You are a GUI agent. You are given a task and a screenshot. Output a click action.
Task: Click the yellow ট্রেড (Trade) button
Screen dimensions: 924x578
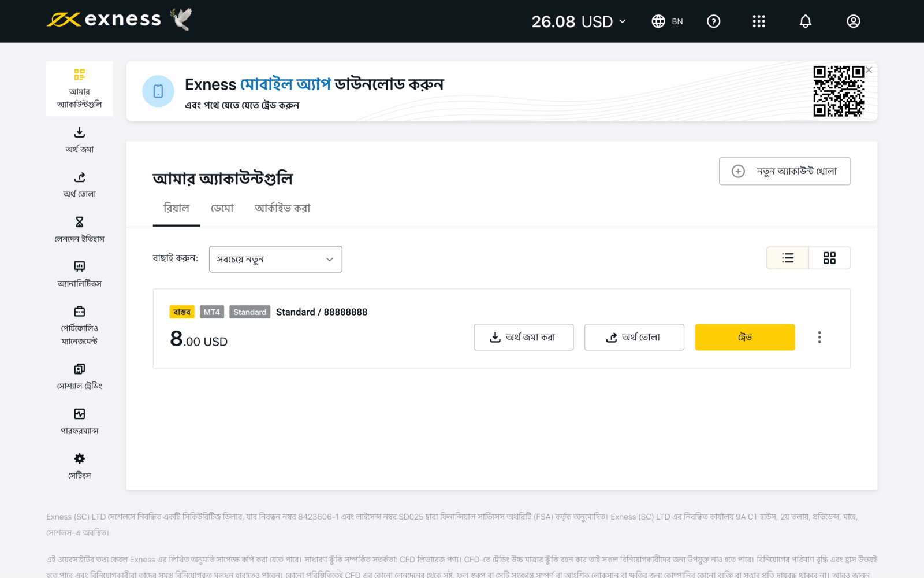[x=745, y=337]
